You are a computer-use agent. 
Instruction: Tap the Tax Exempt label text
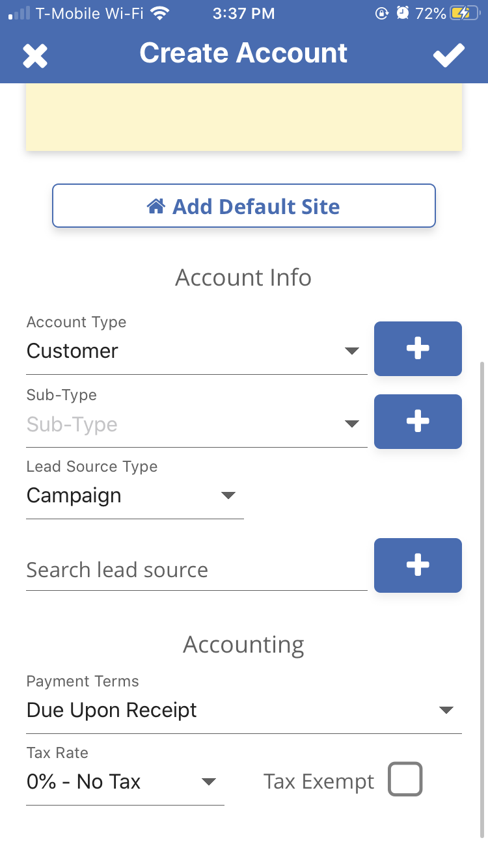[319, 781]
